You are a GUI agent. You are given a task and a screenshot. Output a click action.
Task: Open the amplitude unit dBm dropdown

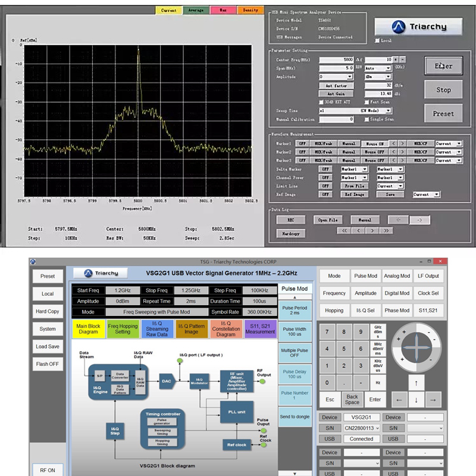coord(389,77)
